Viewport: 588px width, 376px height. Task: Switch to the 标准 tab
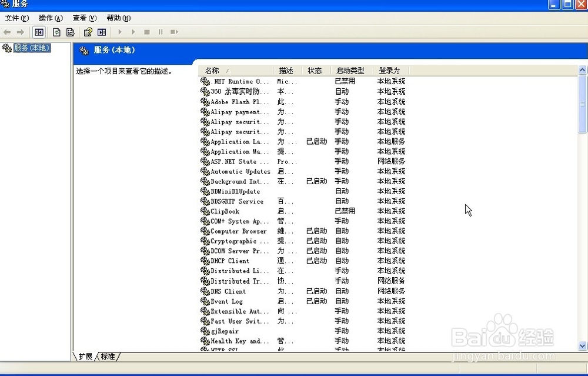[x=108, y=356]
